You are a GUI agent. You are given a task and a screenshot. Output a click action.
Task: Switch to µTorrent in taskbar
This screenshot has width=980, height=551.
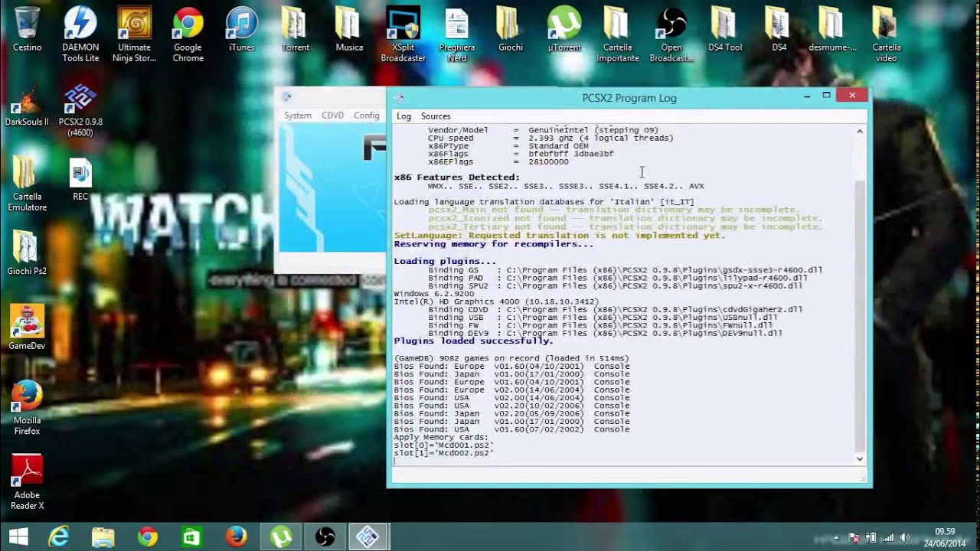pos(280,536)
